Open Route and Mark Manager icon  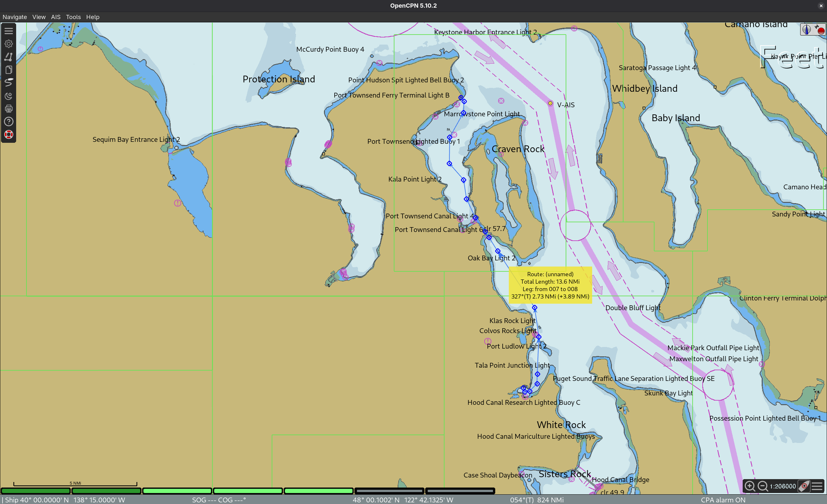pos(9,70)
